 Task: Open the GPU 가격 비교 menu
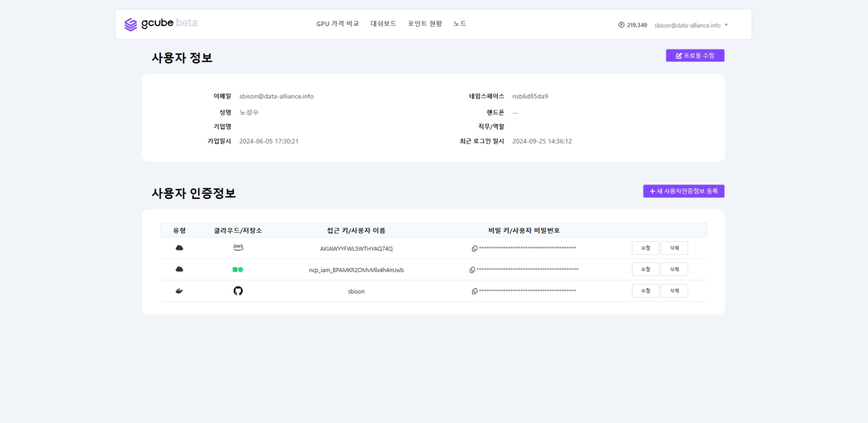[x=338, y=24]
